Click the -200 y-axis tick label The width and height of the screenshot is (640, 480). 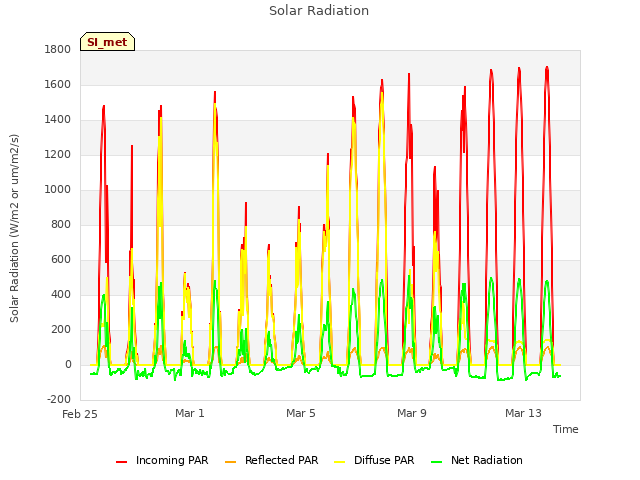(59, 400)
